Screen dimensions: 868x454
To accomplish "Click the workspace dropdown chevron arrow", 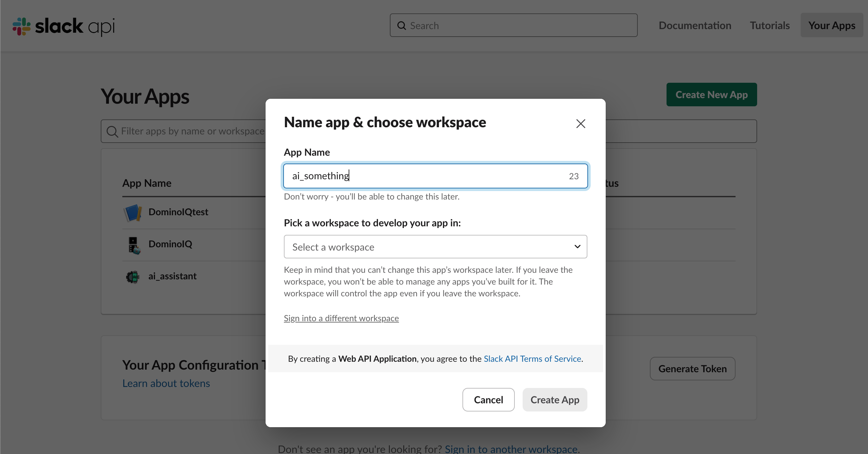I will point(577,247).
